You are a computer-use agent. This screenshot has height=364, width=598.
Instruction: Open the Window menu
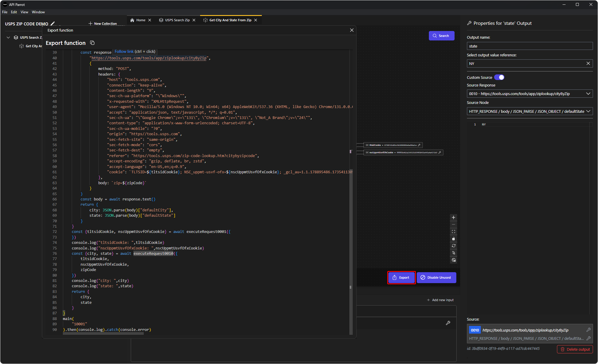pos(38,12)
